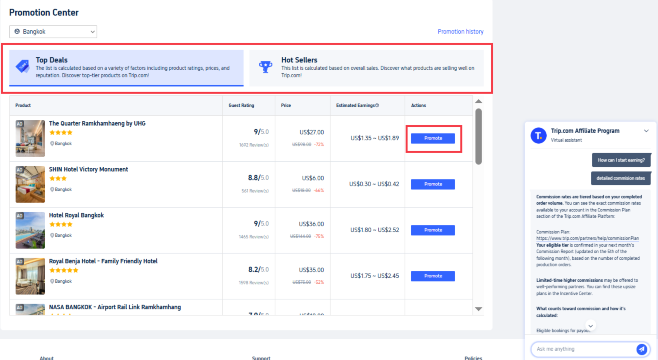This screenshot has width=658, height=360.
Task: Click earnings US$1.35 ~ US$1.89
Action: [375, 138]
